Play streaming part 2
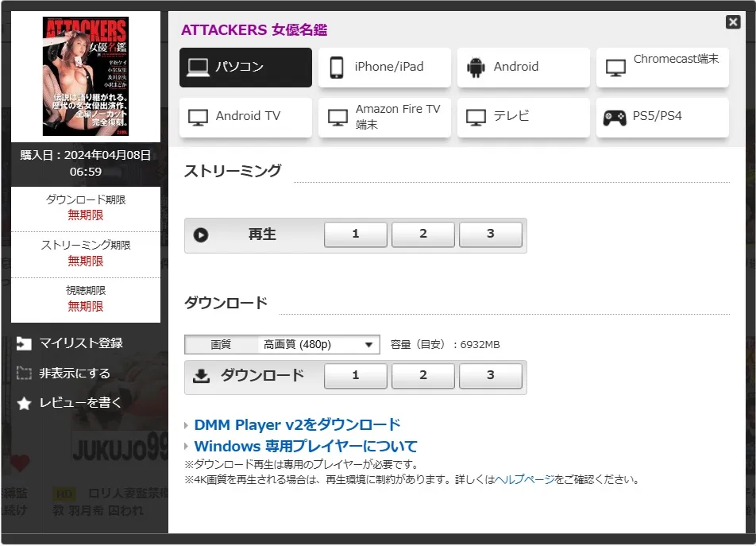The image size is (756, 546). tap(422, 234)
